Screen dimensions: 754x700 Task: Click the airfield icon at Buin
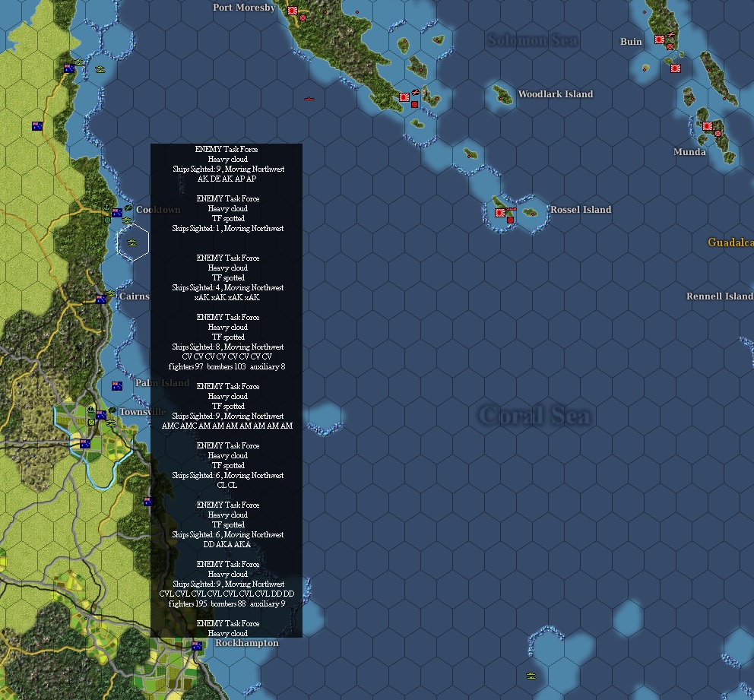point(671,34)
